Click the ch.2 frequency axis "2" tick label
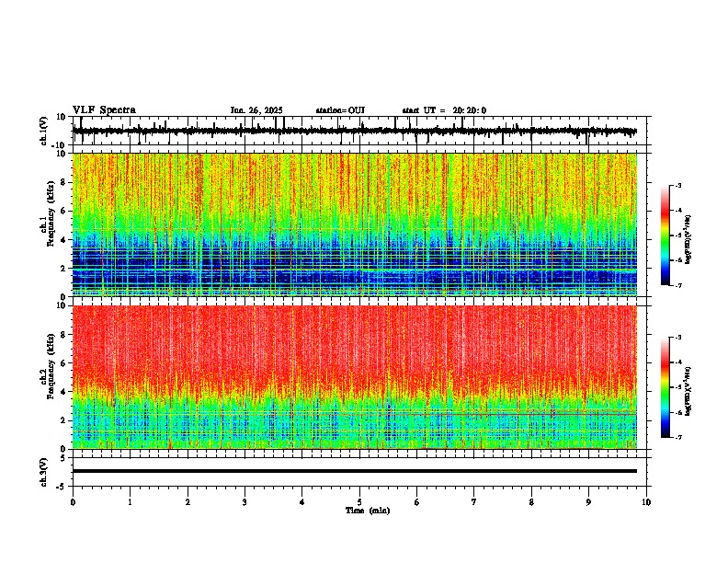 tap(64, 420)
